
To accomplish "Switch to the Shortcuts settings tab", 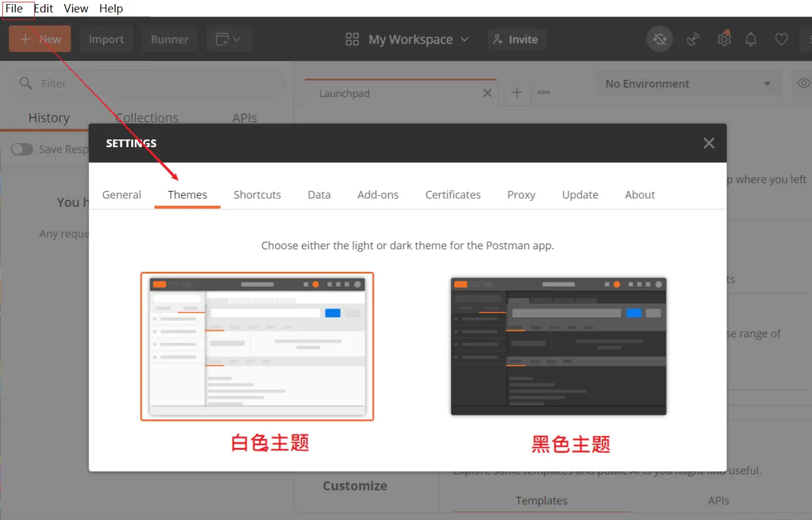I will (x=257, y=194).
